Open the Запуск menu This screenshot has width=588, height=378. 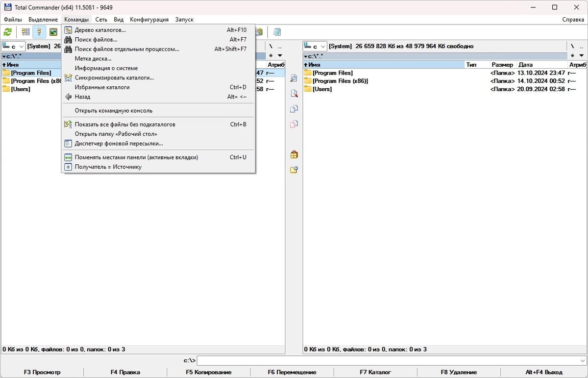tap(184, 20)
